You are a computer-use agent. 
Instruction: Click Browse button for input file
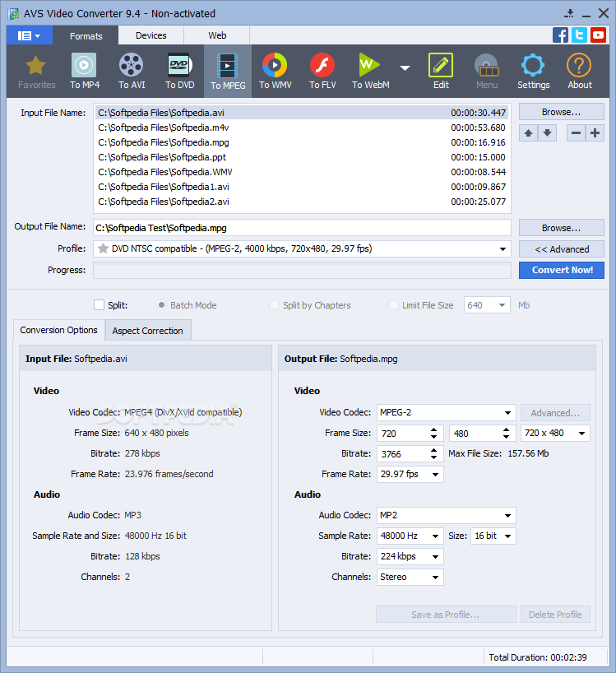(x=562, y=112)
